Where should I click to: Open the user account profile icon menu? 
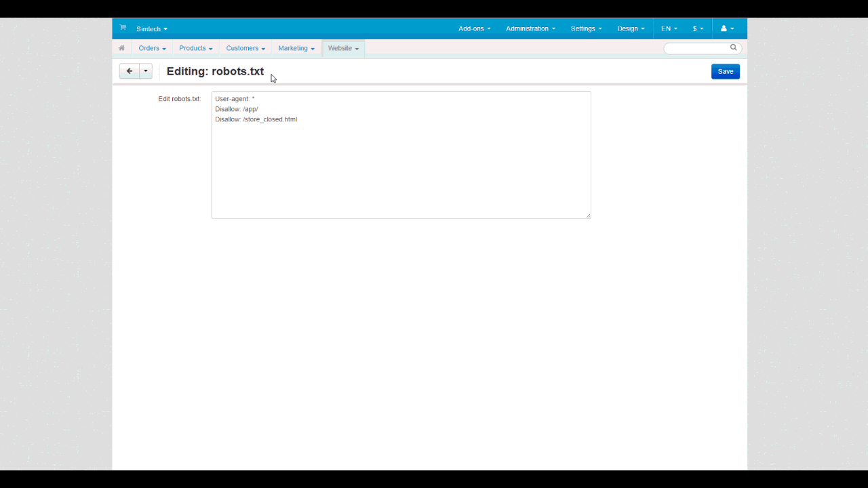click(x=727, y=28)
